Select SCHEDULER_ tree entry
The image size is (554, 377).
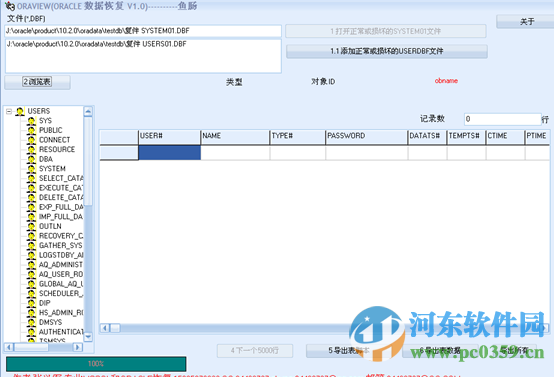click(x=61, y=293)
